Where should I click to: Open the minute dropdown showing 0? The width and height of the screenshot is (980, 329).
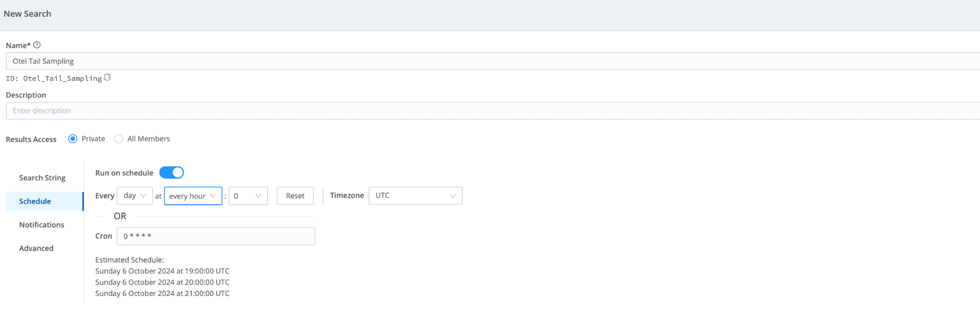[x=248, y=196]
